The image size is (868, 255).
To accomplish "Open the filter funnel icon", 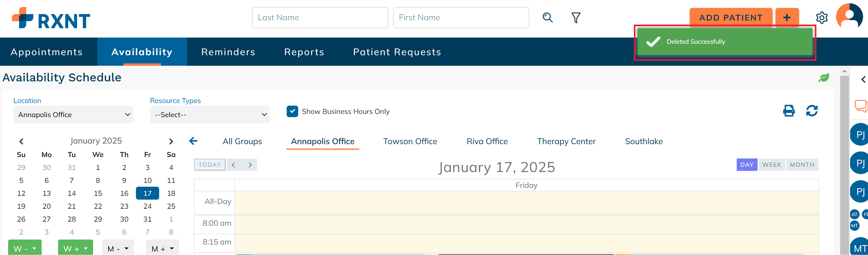I will pos(576,18).
